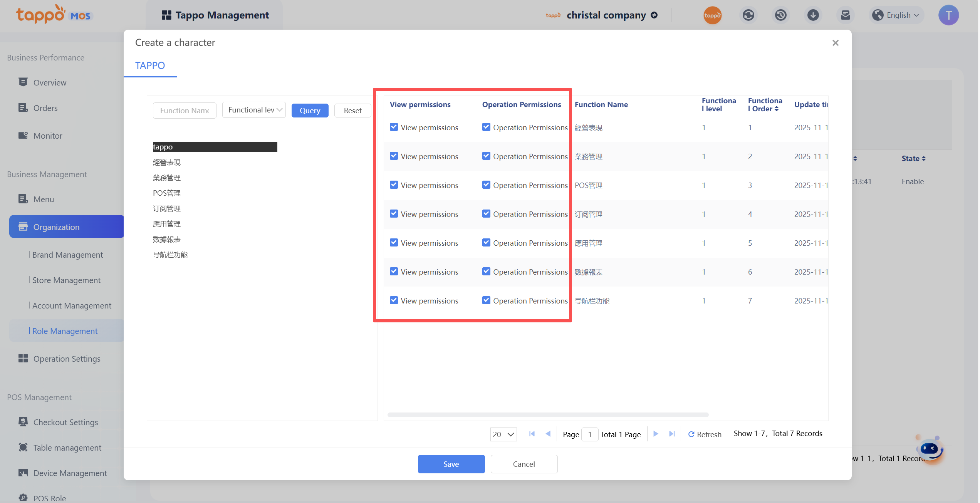This screenshot has width=980, height=503.
Task: Click the Refresh table icon
Action: tap(691, 434)
